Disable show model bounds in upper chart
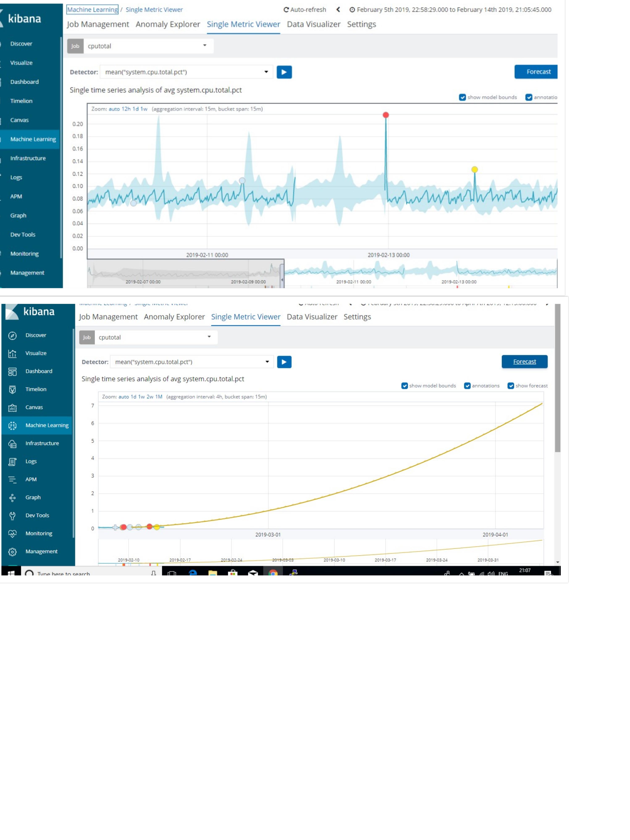Screen dimensions: 630x840 click(x=462, y=97)
